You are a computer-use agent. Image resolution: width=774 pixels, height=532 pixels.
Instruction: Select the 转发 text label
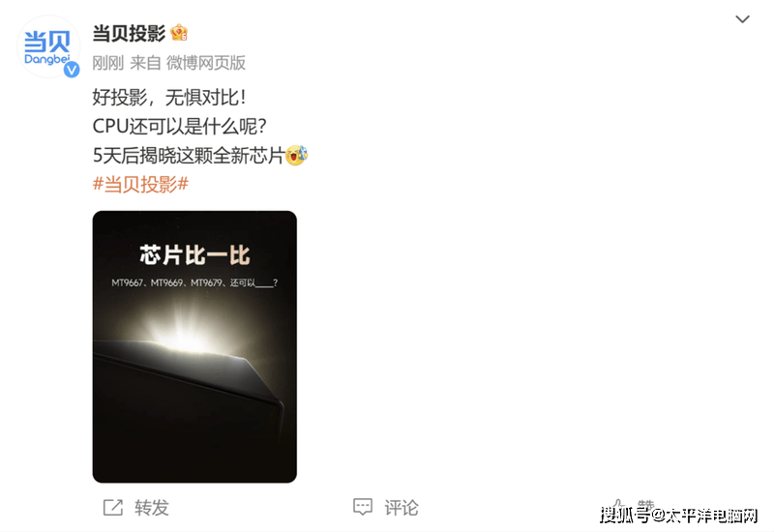coord(152,507)
